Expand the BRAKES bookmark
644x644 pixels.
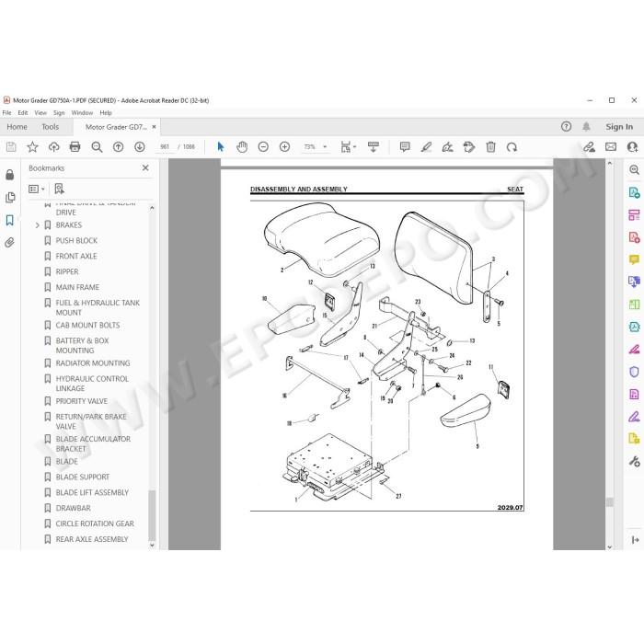click(38, 225)
